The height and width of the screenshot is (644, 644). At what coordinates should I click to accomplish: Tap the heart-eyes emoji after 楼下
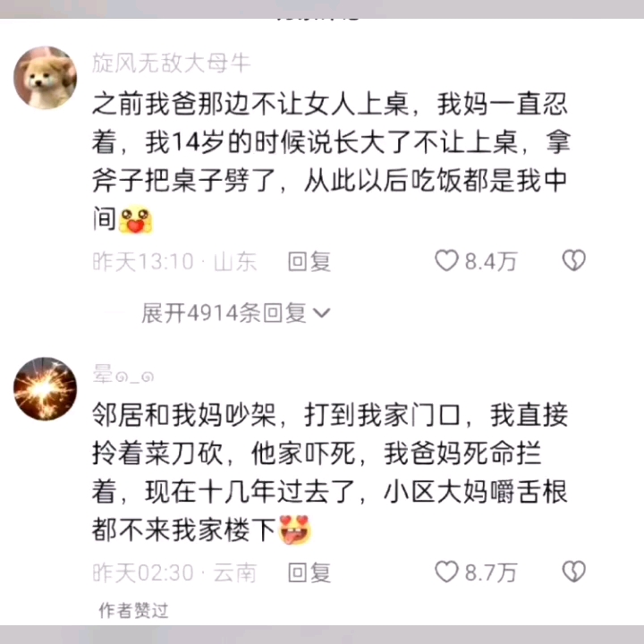[x=295, y=530]
